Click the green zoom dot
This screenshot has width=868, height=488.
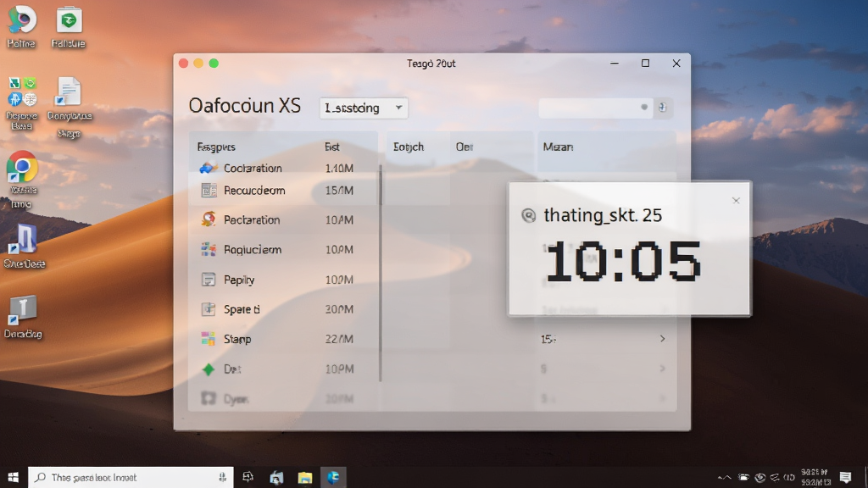tap(214, 63)
